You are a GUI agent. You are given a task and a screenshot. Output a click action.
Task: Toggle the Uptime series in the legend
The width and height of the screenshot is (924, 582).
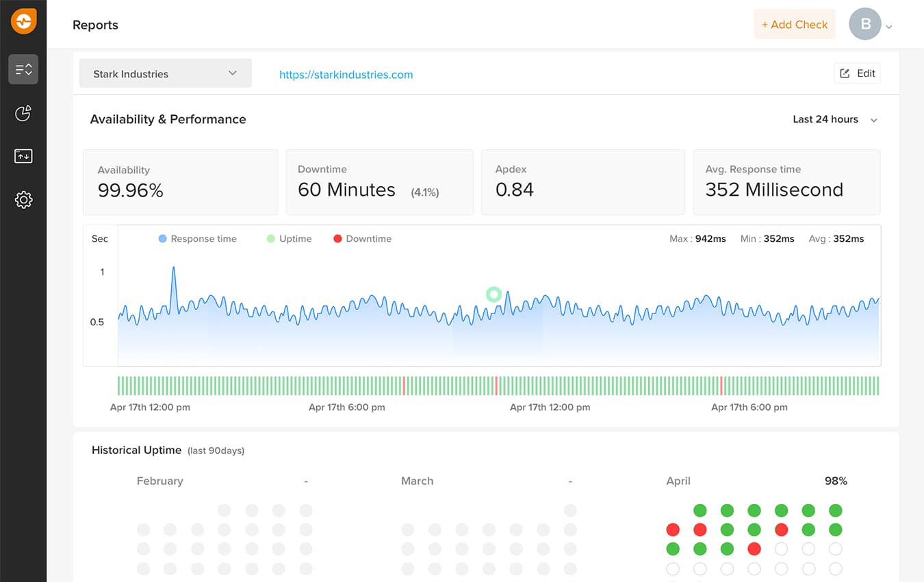click(289, 238)
